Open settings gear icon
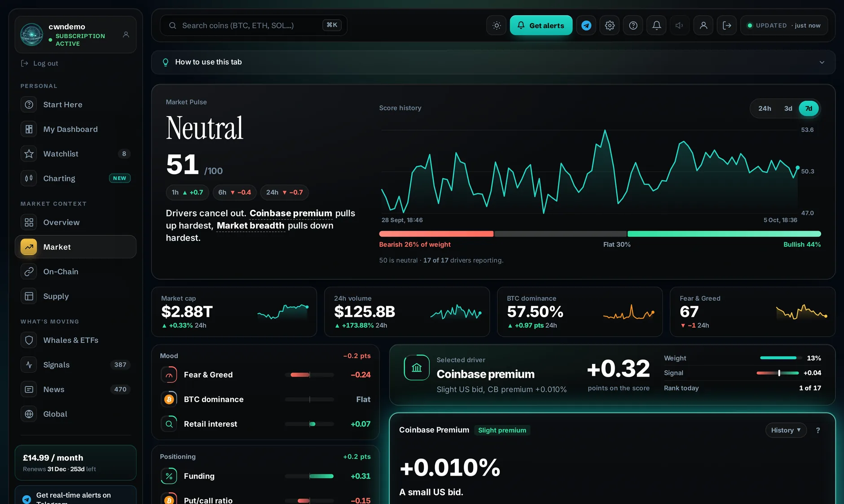This screenshot has width=844, height=504. coord(610,26)
